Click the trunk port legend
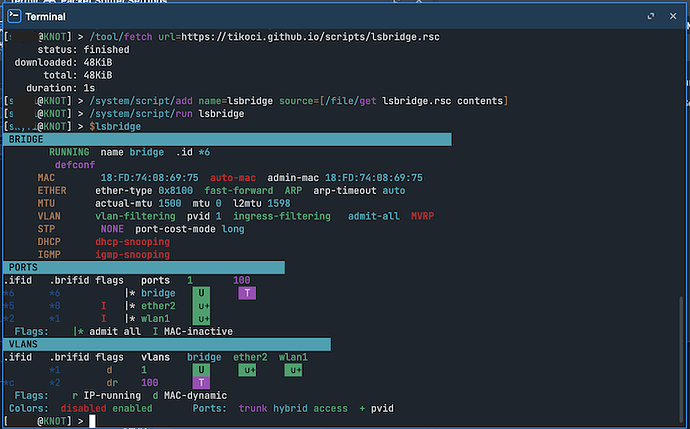Viewport: 690px width, 429px height. pos(253,408)
